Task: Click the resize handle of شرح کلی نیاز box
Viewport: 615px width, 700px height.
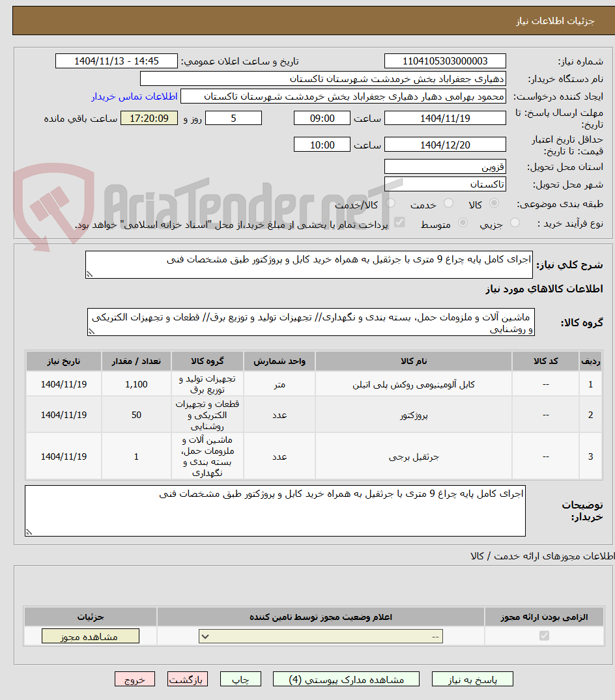Action: point(89,274)
